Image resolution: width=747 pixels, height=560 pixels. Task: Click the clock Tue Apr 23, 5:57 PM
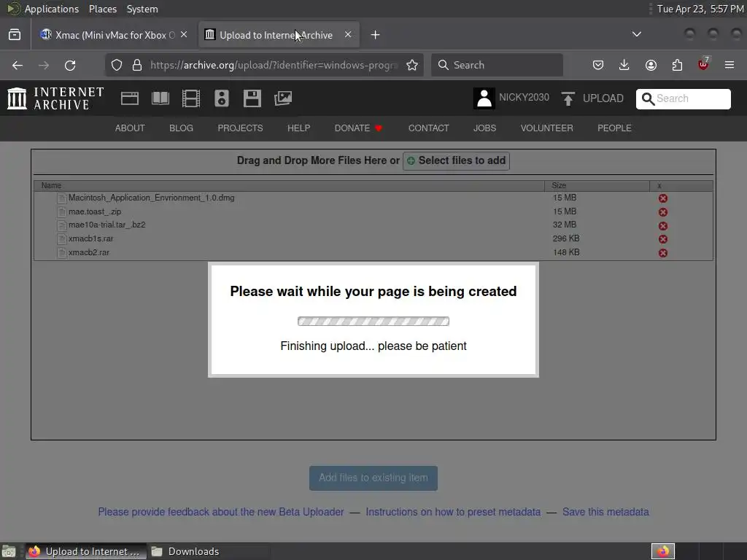700,9
